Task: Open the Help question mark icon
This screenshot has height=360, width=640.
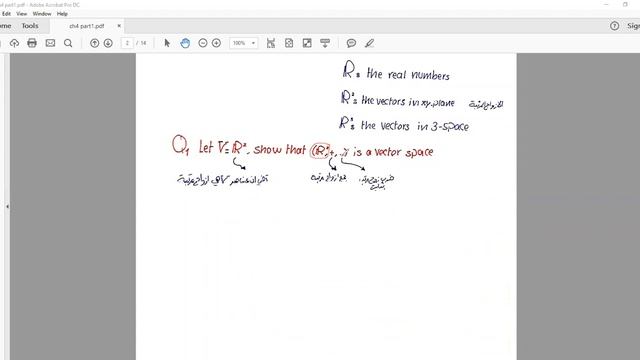Action: [x=614, y=26]
